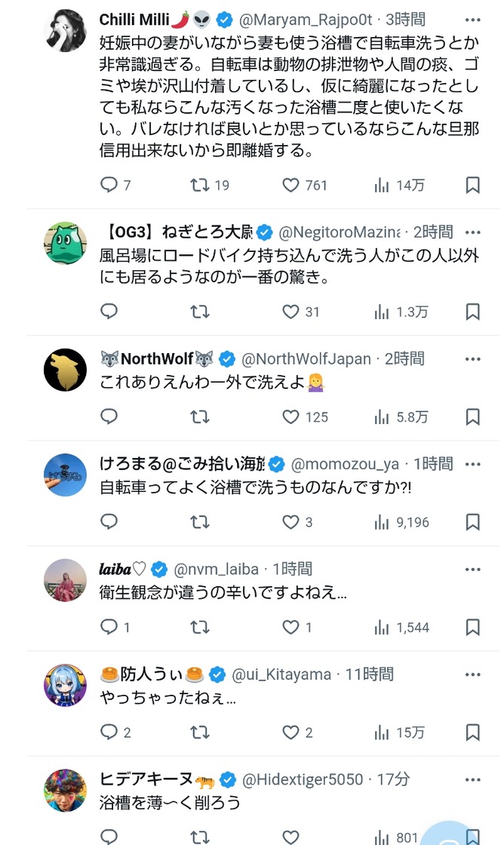
Task: Reply to Chilli Milli's post
Action: (x=109, y=185)
